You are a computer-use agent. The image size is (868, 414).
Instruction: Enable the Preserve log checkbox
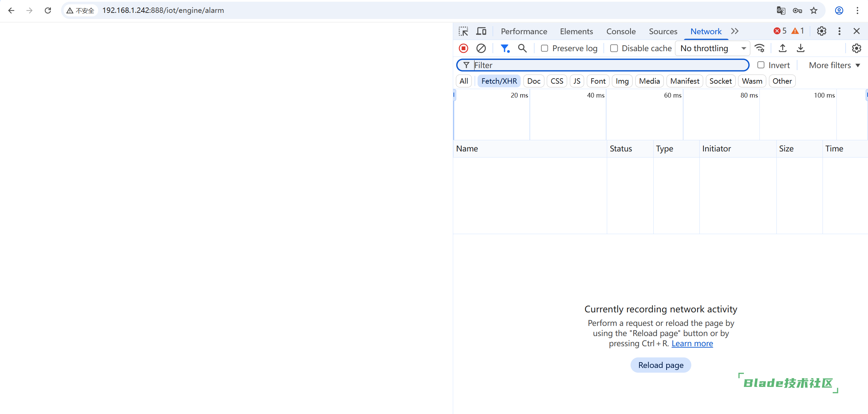[544, 48]
